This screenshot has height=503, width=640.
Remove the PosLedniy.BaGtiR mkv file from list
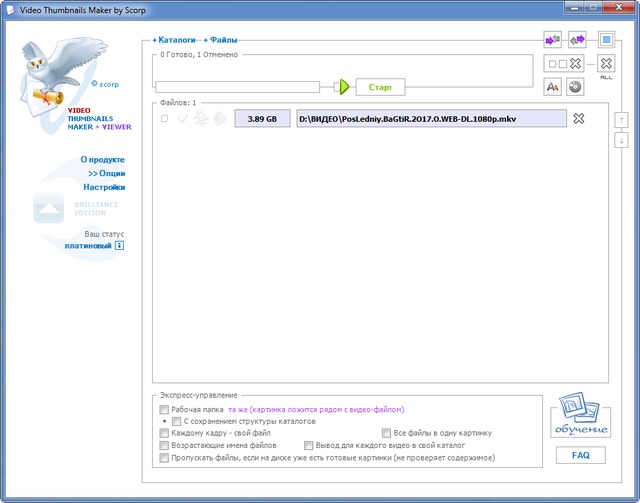point(578,119)
